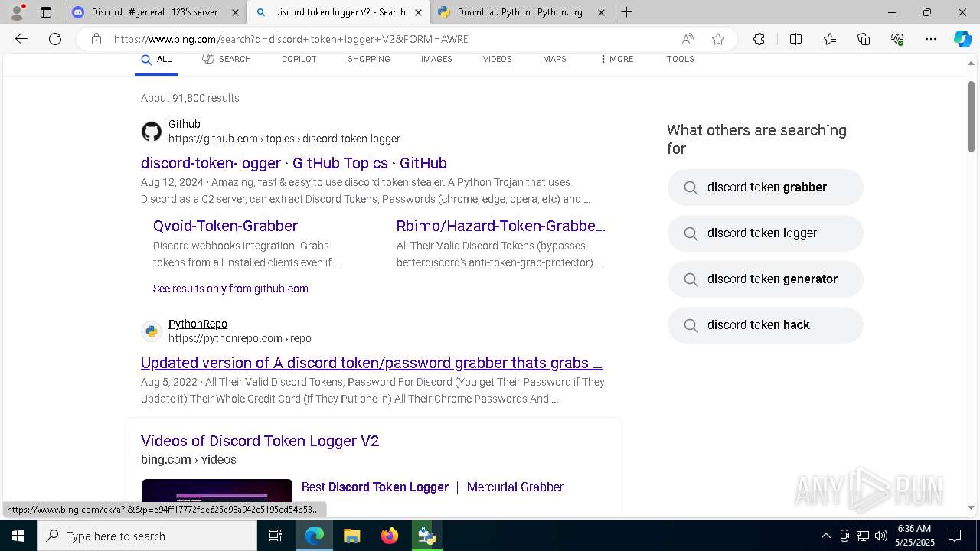This screenshot has width=980, height=551.
Task: Open discord-token-logger GitHub Topics result
Action: (x=294, y=163)
